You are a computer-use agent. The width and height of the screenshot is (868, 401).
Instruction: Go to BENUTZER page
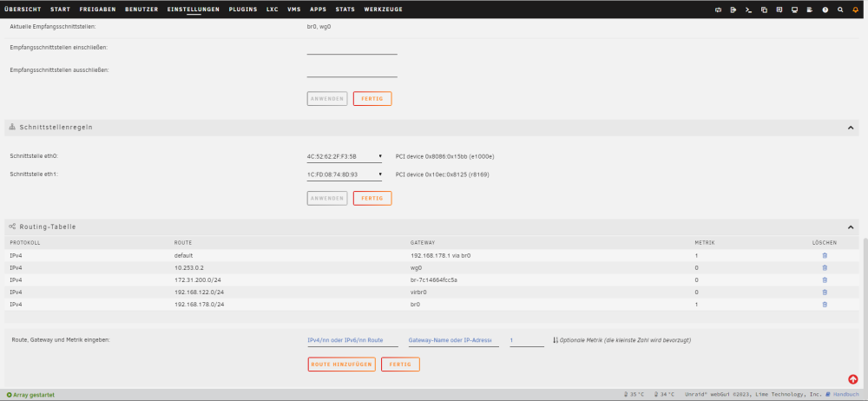pyautogui.click(x=141, y=10)
